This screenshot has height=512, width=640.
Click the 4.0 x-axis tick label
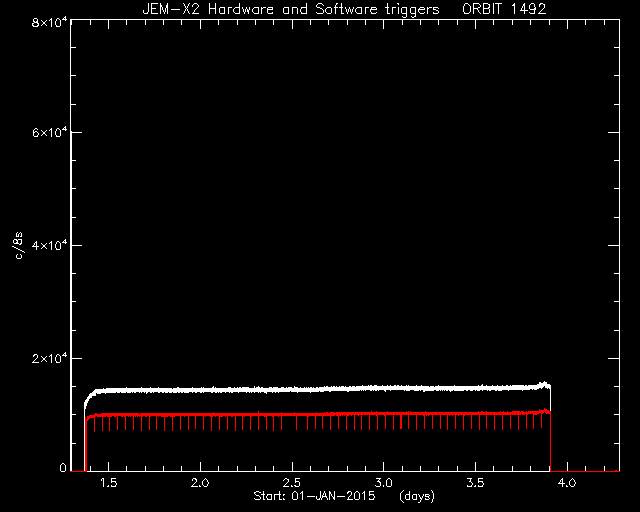[x=567, y=483]
